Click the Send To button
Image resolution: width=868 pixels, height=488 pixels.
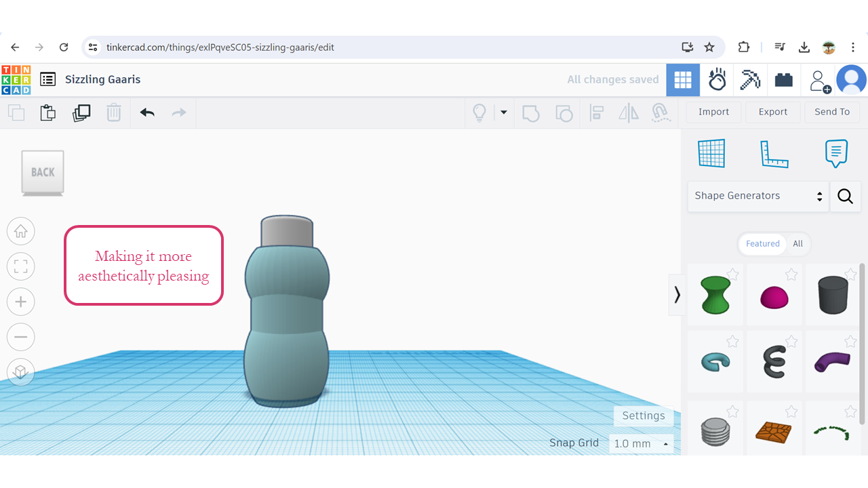pos(832,112)
